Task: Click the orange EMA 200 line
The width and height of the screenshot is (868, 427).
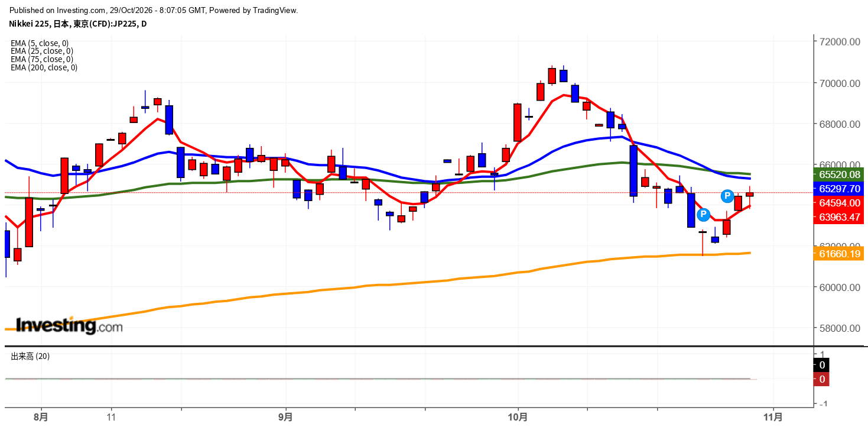Action: [x=378, y=284]
